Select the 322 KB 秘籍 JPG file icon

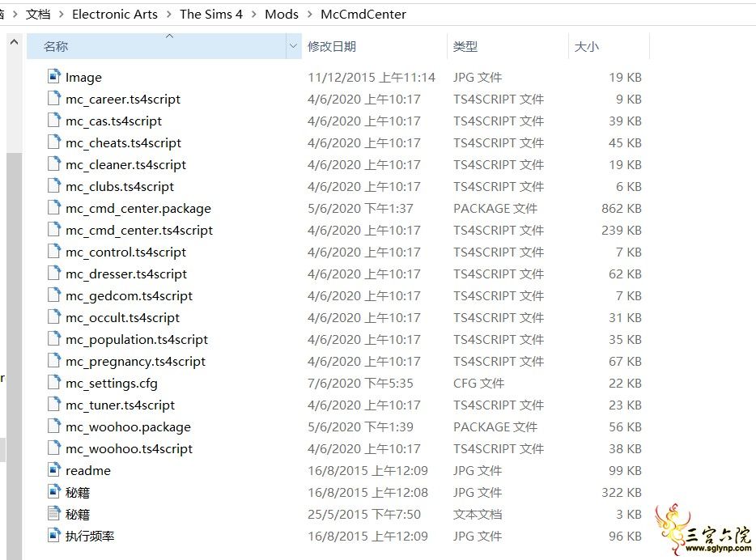click(54, 491)
